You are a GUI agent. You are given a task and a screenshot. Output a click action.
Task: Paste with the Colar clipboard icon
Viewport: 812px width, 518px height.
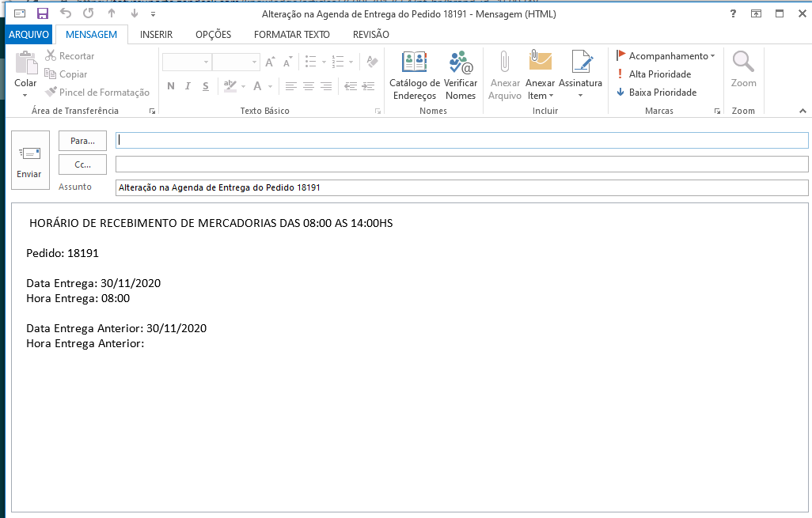click(x=25, y=63)
